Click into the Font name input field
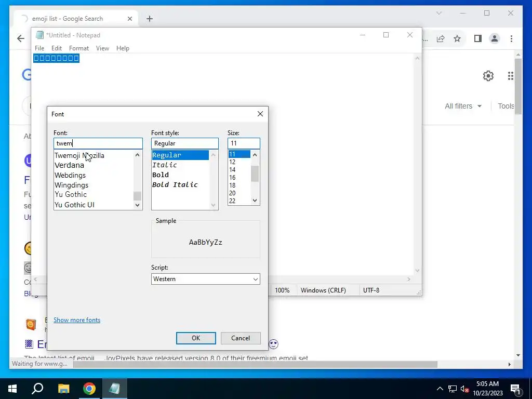Screen dimensions: 532x399 tap(98, 143)
